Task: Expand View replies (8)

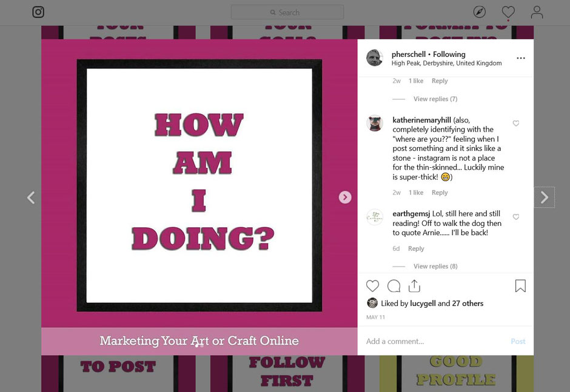Action: click(435, 267)
